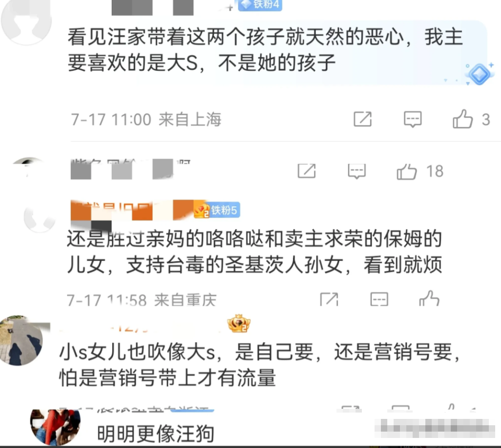Open the 铁粉5 commenter's avatar

click(39, 218)
